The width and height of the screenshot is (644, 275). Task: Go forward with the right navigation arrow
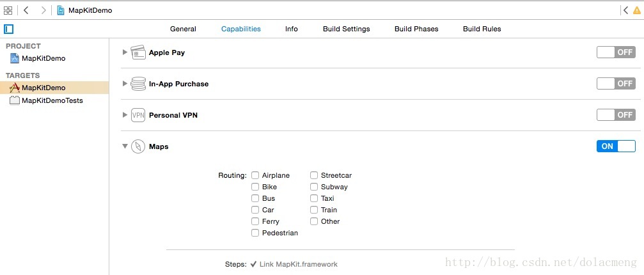(x=43, y=10)
